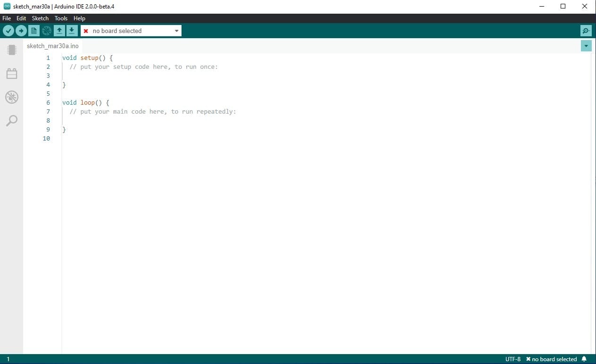Open the Search panel in the sidebar
Image resolution: width=596 pixels, height=364 pixels.
tap(12, 121)
